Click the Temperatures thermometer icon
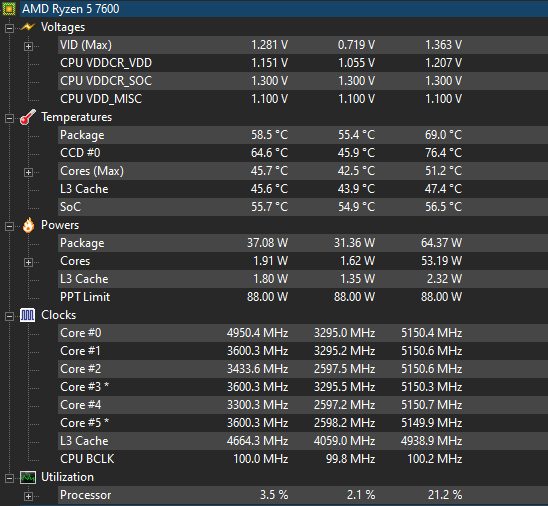The width and height of the screenshot is (548, 506). (28, 117)
